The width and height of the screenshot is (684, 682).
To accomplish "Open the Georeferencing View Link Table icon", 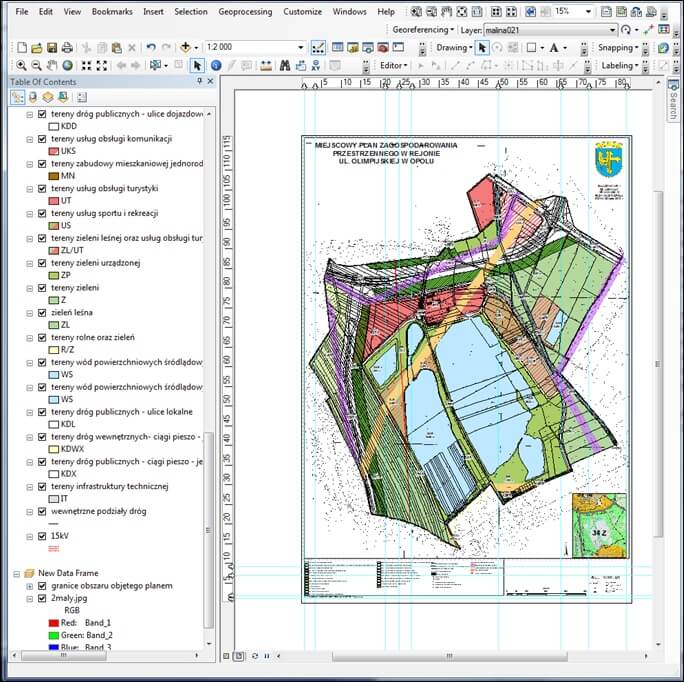I will [663, 29].
